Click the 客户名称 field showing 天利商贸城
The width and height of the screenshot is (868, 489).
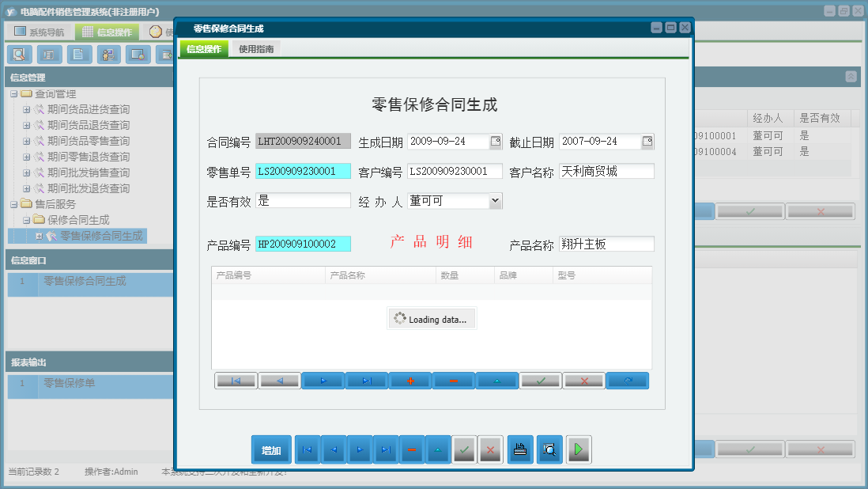pyautogui.click(x=606, y=170)
